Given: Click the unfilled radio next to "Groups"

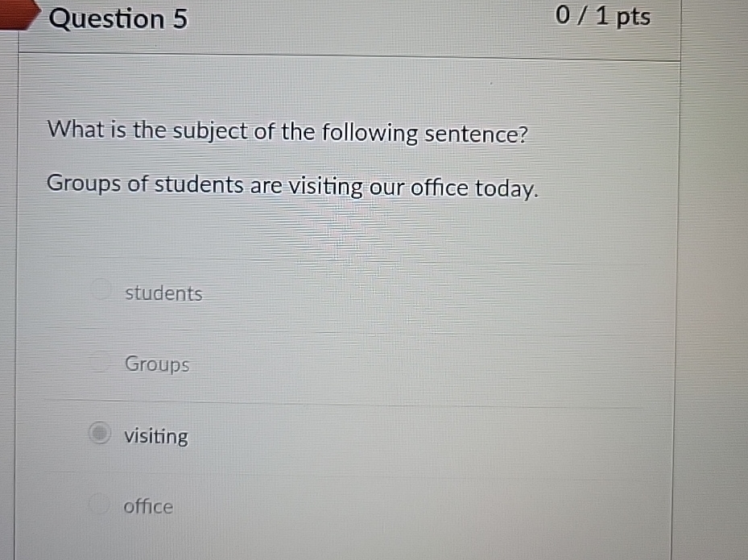Looking at the screenshot, I should [100, 362].
